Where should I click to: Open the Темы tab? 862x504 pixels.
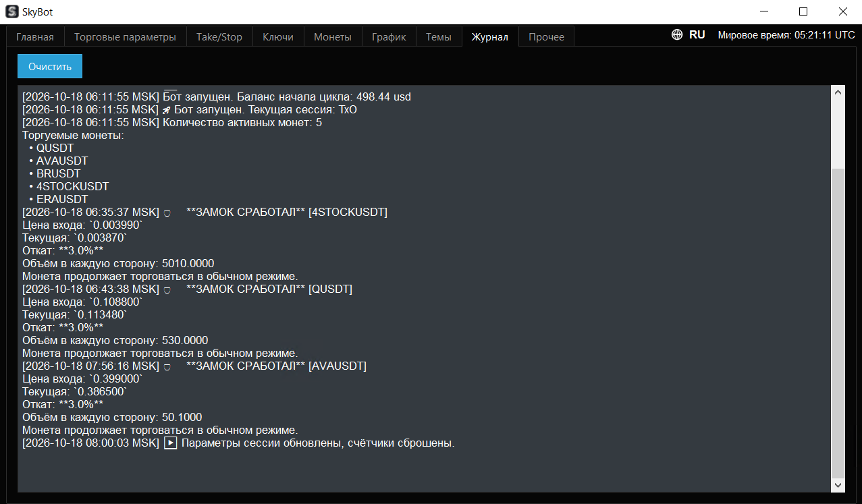click(x=439, y=37)
